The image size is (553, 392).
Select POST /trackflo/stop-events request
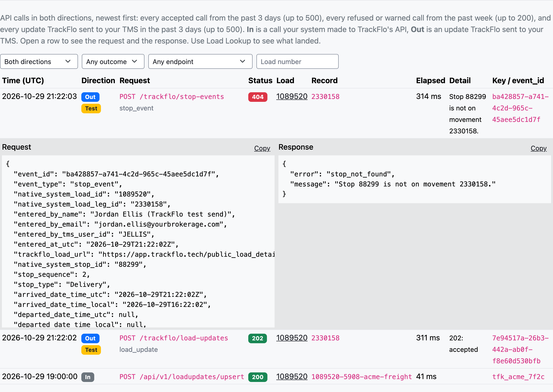tap(172, 97)
